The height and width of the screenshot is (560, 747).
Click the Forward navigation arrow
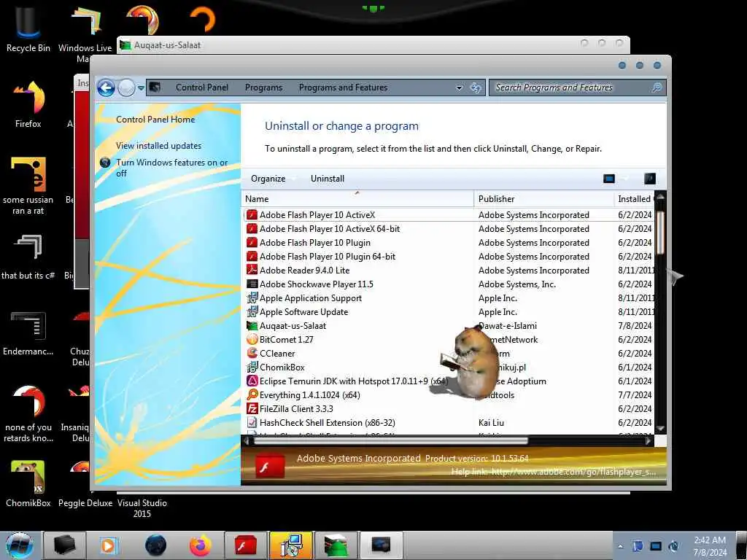point(126,87)
